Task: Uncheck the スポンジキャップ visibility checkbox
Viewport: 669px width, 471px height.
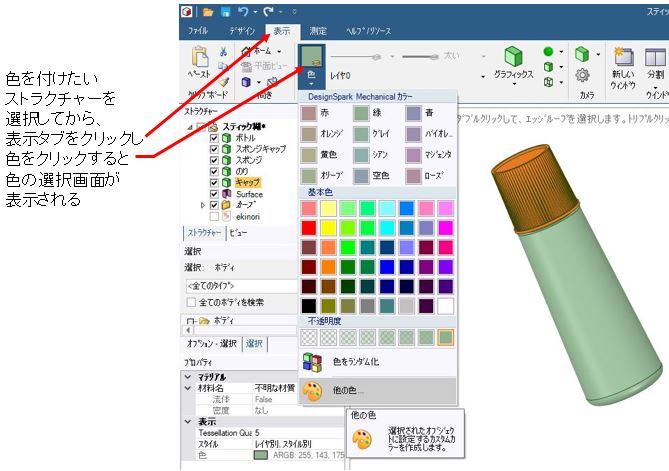Action: 214,149
